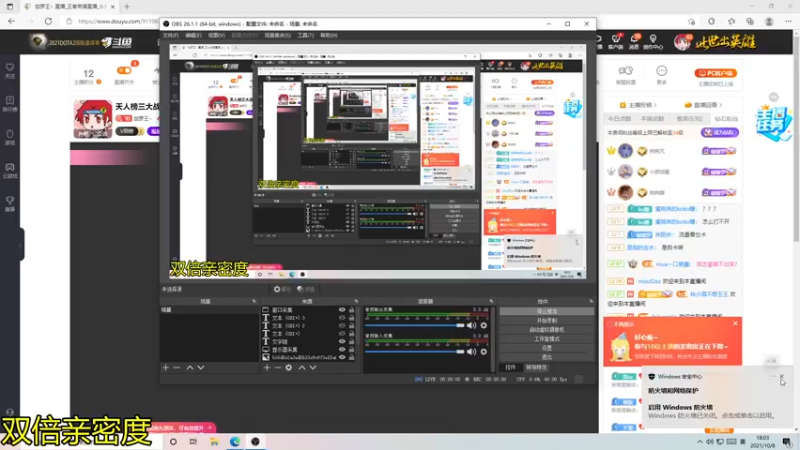This screenshot has width=800, height=450.
Task: Click the PC客户端 orange button
Action: click(715, 73)
